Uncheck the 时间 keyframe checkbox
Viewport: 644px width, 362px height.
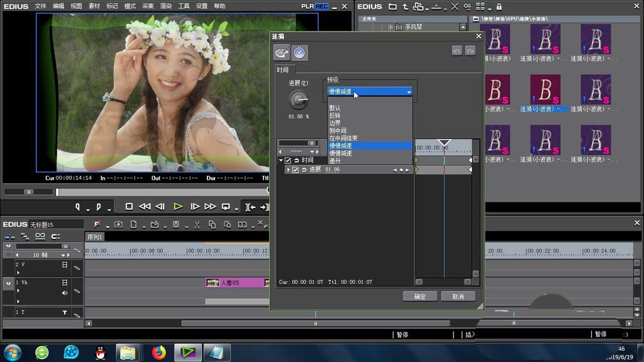[288, 160]
